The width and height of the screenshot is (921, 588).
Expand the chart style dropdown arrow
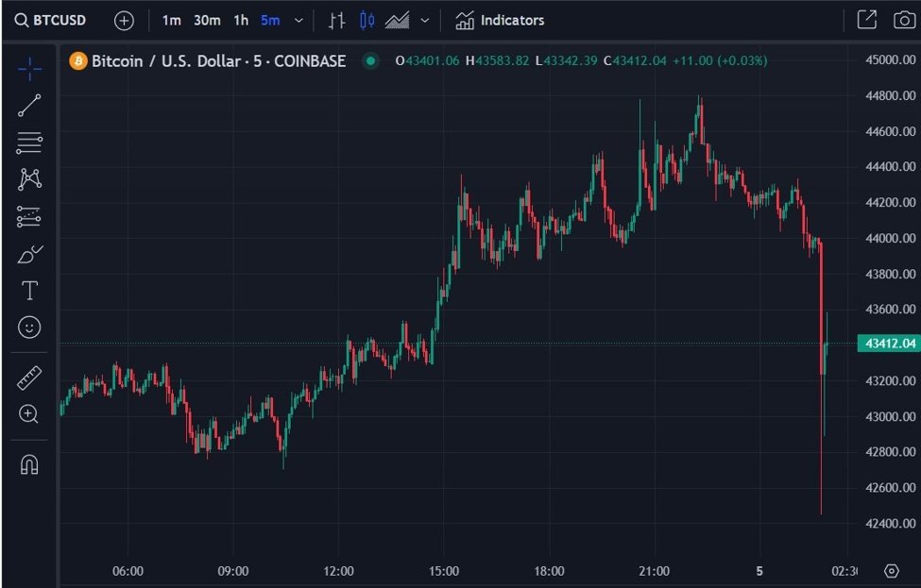(425, 21)
